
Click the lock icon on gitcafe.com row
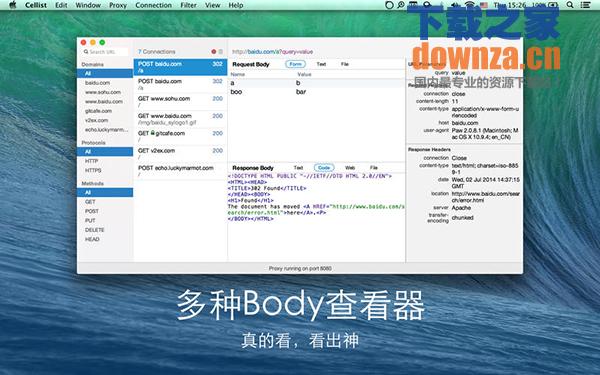pyautogui.click(x=153, y=133)
